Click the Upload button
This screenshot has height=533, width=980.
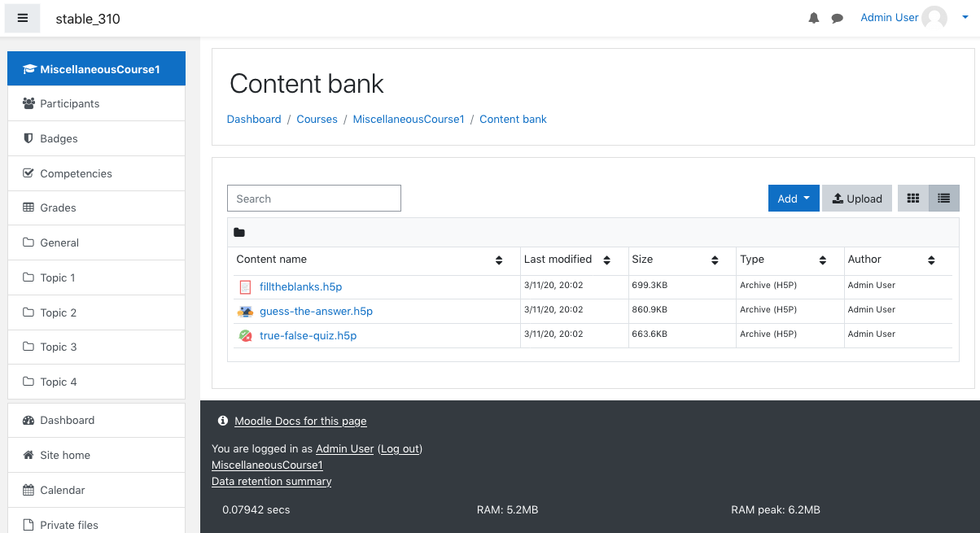tap(857, 199)
